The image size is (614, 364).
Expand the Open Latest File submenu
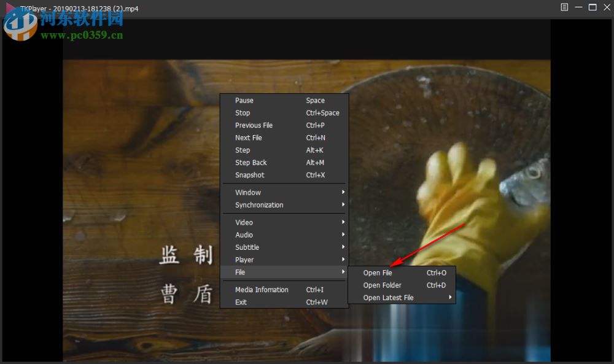389,298
